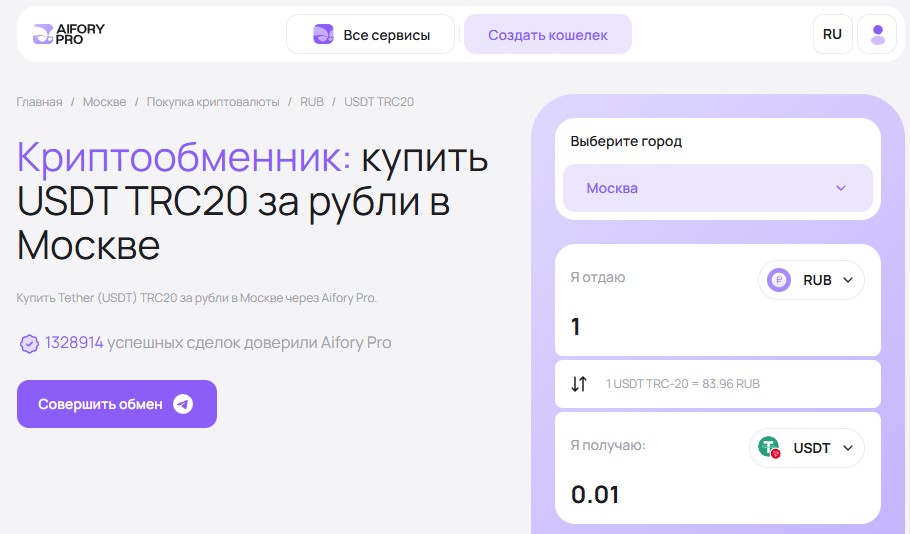Open the RU language switcher
Image resolution: width=910 pixels, height=534 pixels.
coord(832,34)
